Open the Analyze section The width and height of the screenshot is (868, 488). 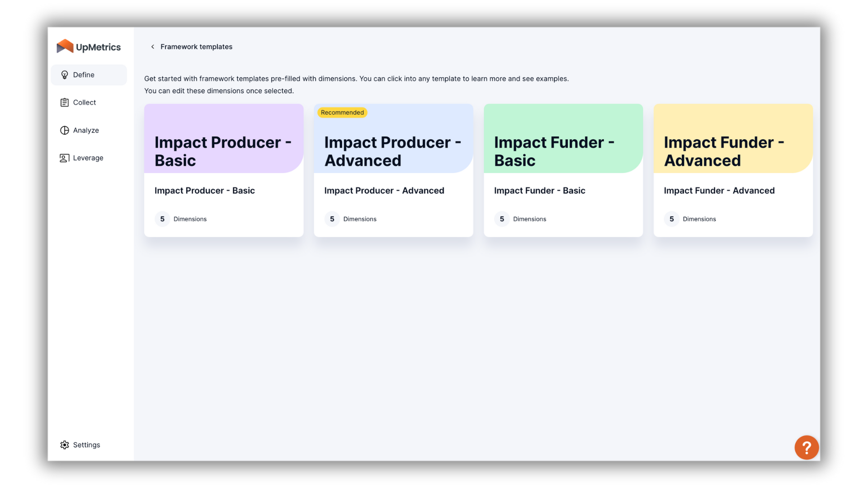tap(89, 130)
